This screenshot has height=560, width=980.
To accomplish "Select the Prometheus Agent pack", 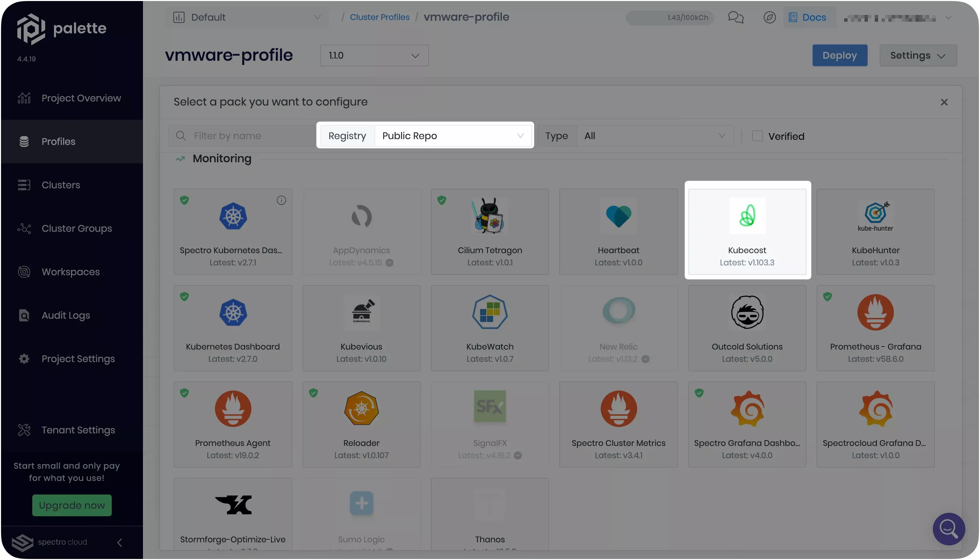I will coord(232,423).
